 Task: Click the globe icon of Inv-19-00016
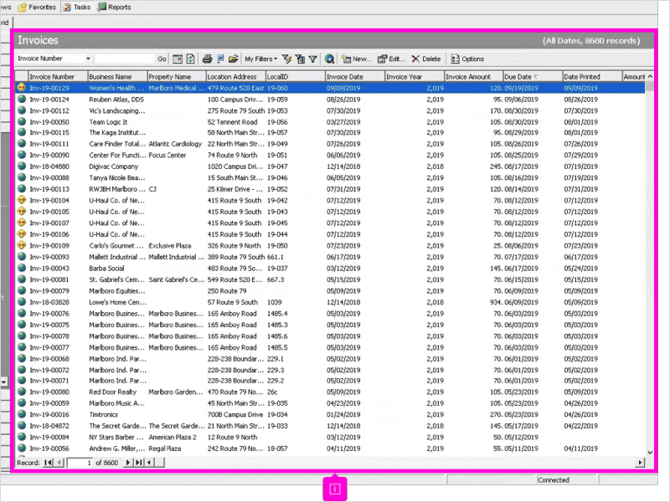tap(21, 414)
